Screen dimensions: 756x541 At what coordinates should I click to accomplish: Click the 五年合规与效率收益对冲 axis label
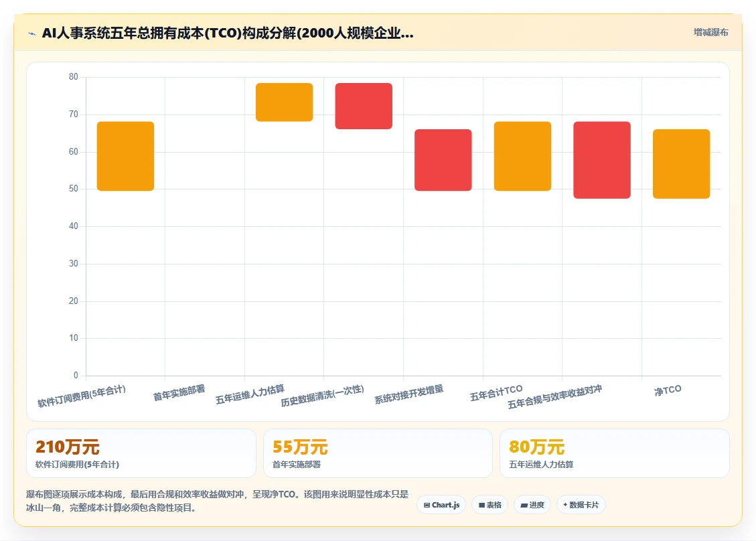pyautogui.click(x=554, y=397)
